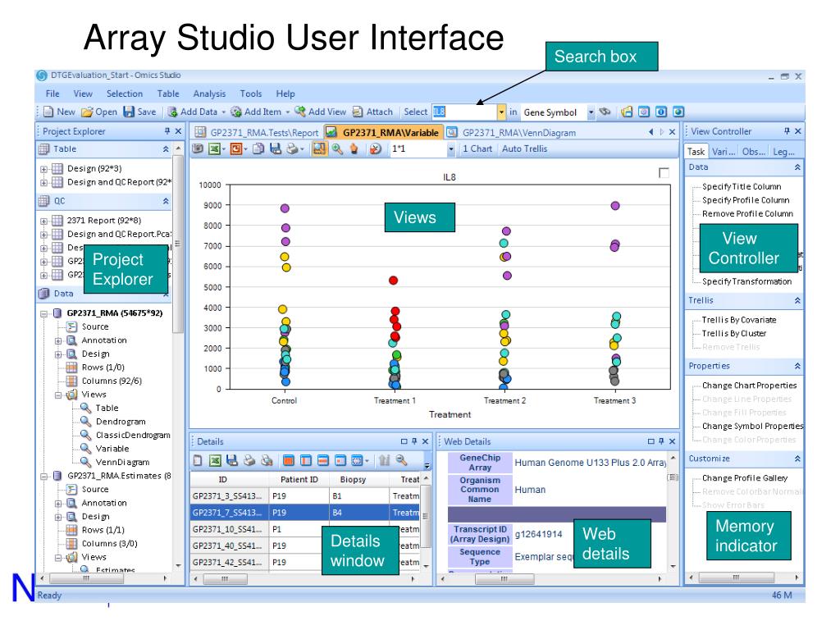
Task: Open the Gene Symbol dropdown
Action: click(591, 112)
